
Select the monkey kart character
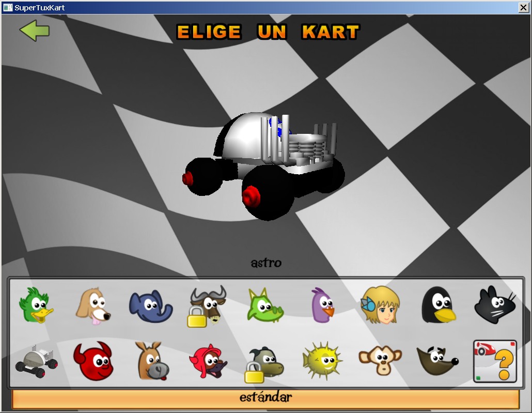380,361
